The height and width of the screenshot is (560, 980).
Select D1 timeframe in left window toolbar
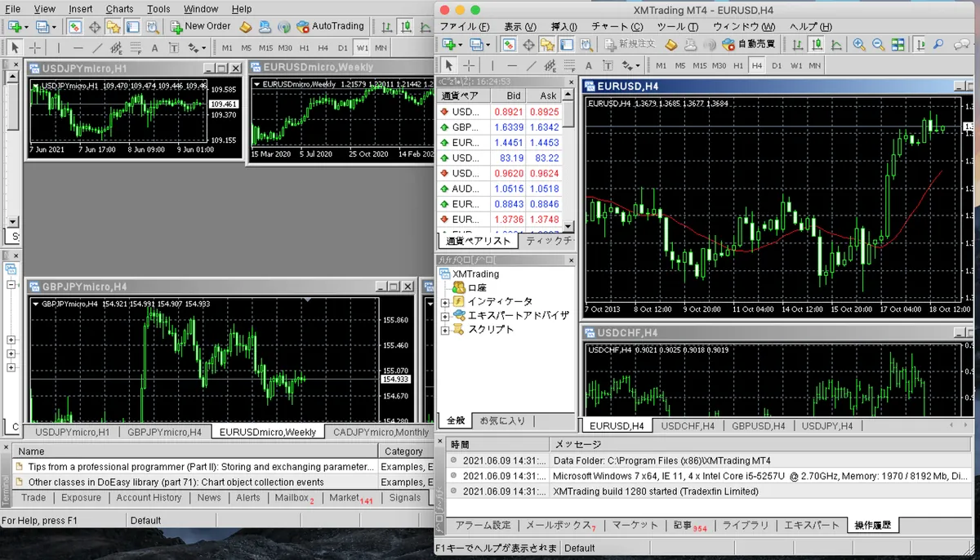343,47
